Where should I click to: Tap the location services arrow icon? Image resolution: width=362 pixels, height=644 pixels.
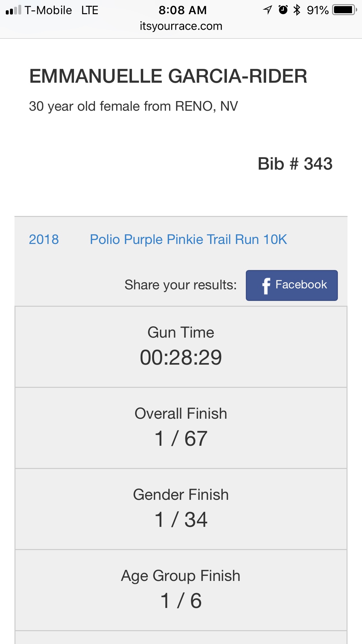click(x=268, y=10)
